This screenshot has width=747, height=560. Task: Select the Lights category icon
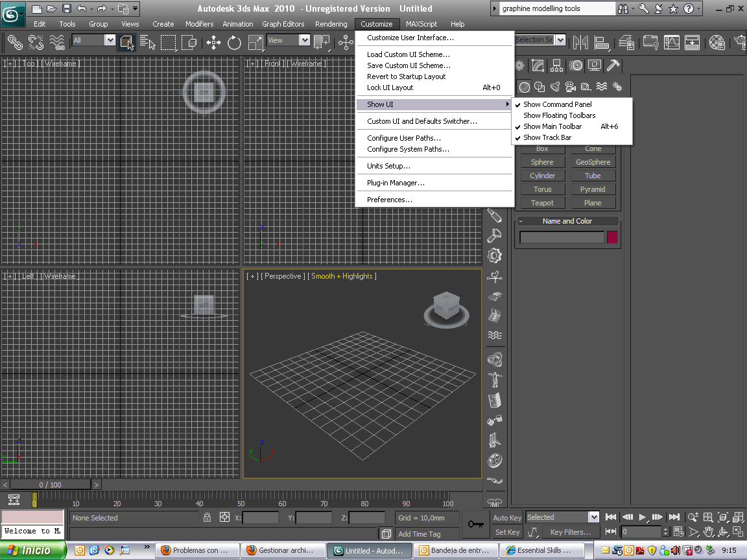[x=555, y=87]
